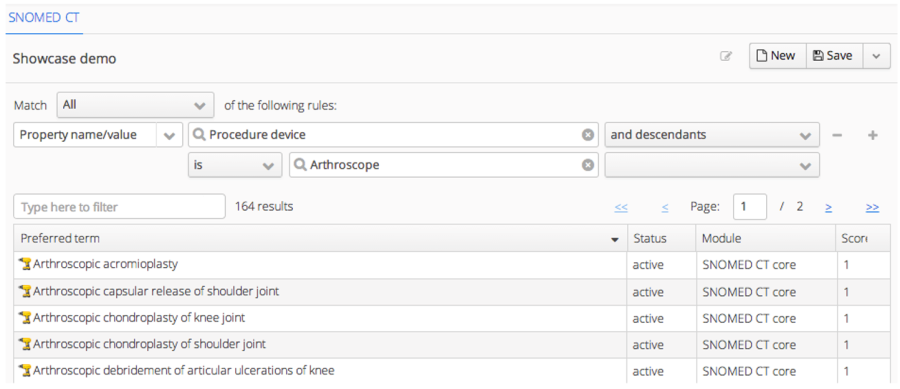The height and width of the screenshot is (389, 900).
Task: Go to the next results page
Action: (829, 207)
